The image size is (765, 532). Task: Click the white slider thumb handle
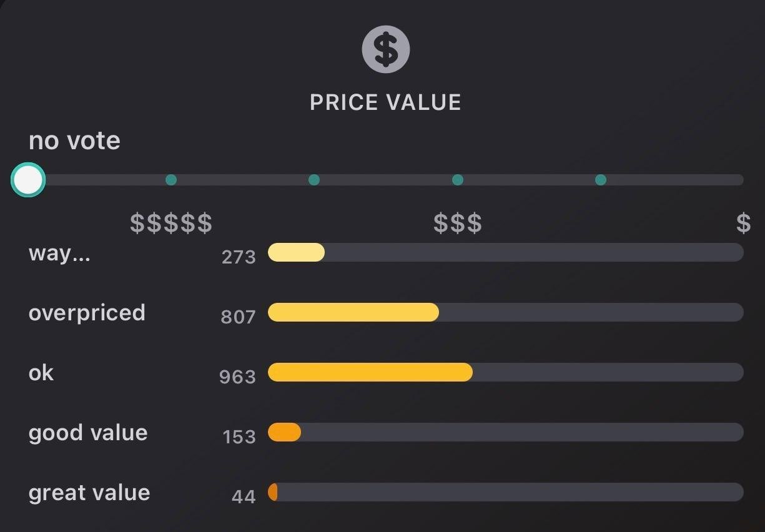[x=28, y=180]
